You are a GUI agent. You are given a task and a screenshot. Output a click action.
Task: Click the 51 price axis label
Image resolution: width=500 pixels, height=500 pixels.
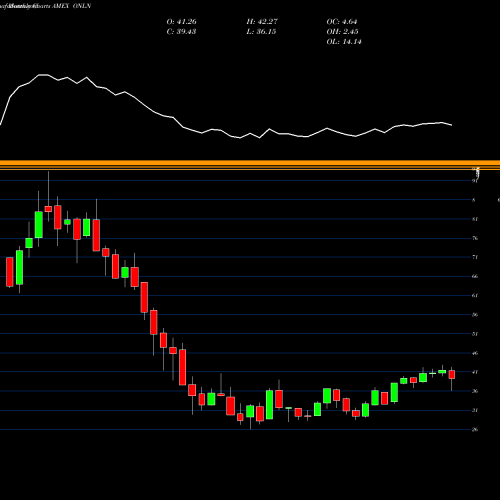[475, 334]
